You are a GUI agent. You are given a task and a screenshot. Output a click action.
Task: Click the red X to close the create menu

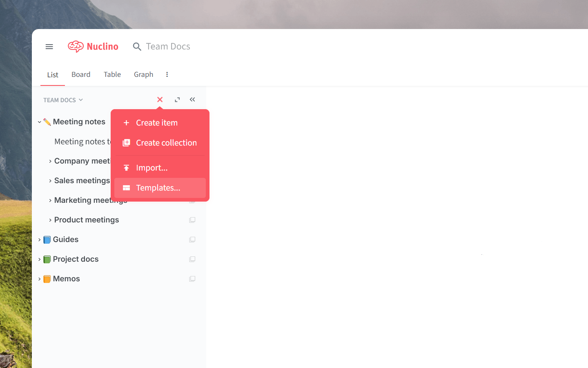coord(160,99)
